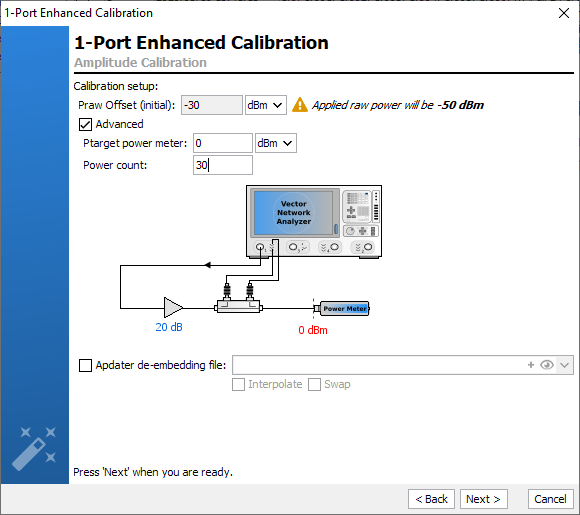Open the Ptarget power meter unit dropdown

[276, 143]
